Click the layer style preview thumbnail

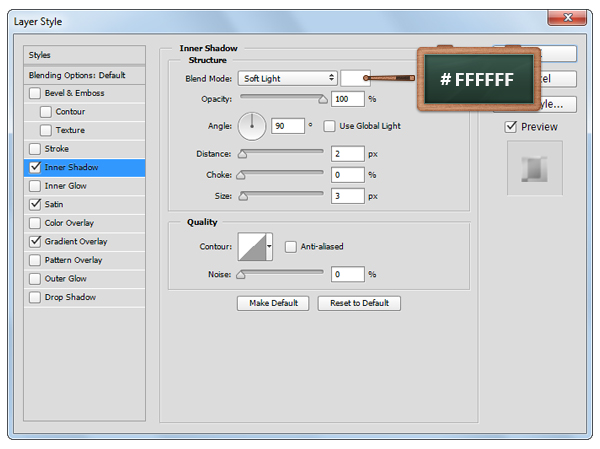pyautogui.click(x=535, y=167)
